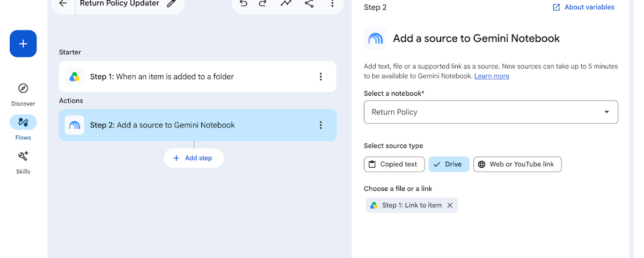The image size is (644, 258).
Task: Expand the Return Policy notebook dropdown
Action: pos(491,112)
